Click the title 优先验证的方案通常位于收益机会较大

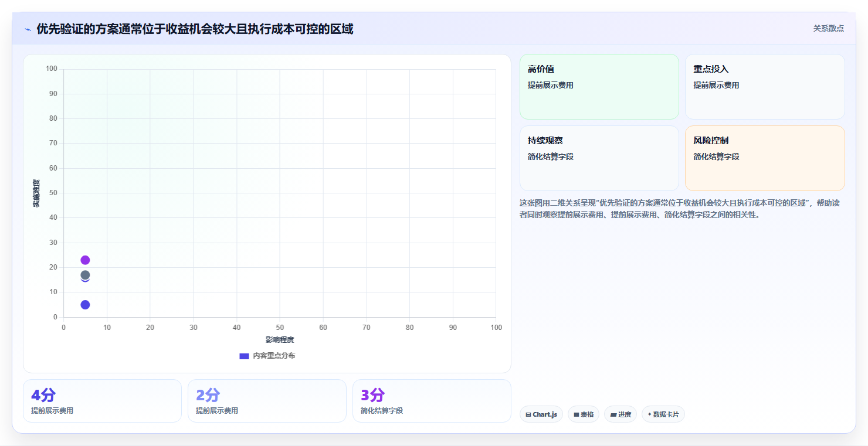pos(195,29)
